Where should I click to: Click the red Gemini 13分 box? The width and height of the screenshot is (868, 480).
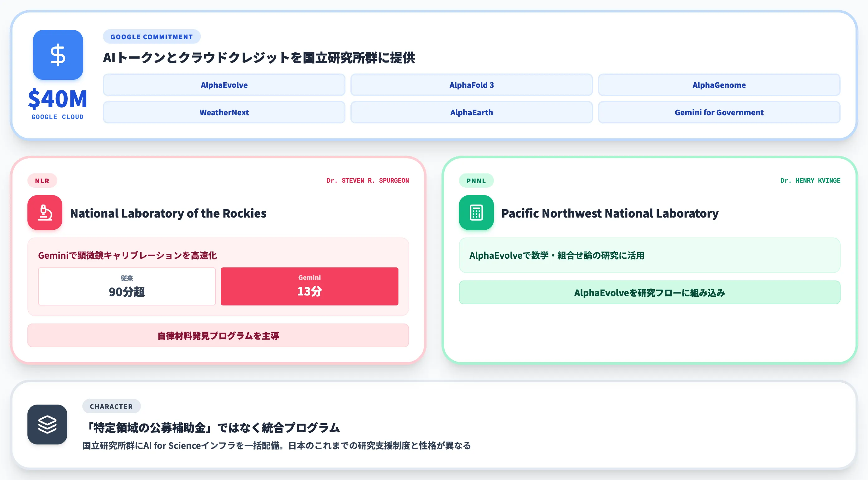[309, 286]
